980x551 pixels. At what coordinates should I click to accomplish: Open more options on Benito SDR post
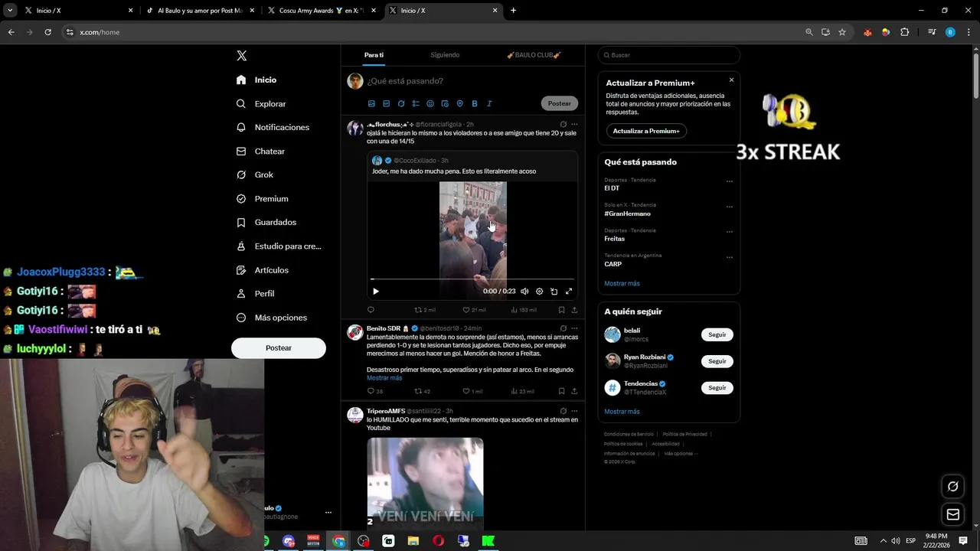pos(574,328)
